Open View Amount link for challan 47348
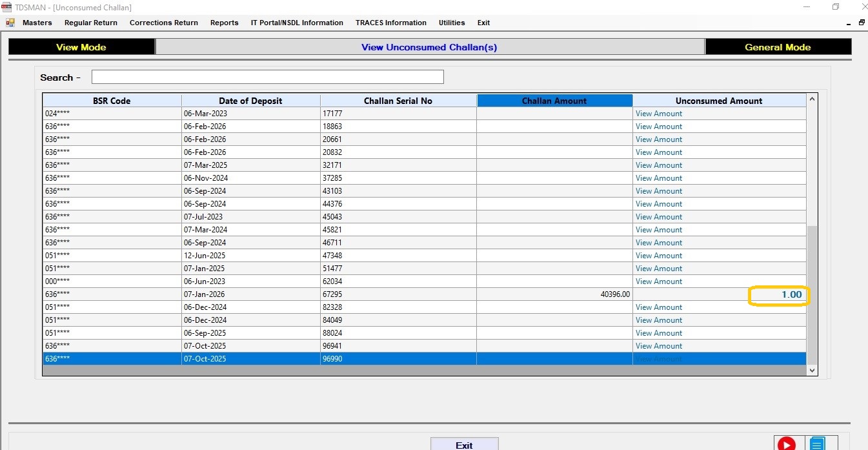The height and width of the screenshot is (450, 868). (x=658, y=256)
